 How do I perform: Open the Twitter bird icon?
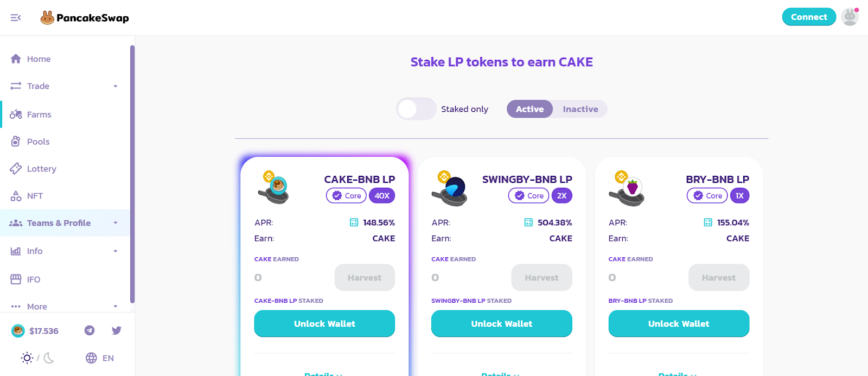(x=117, y=330)
